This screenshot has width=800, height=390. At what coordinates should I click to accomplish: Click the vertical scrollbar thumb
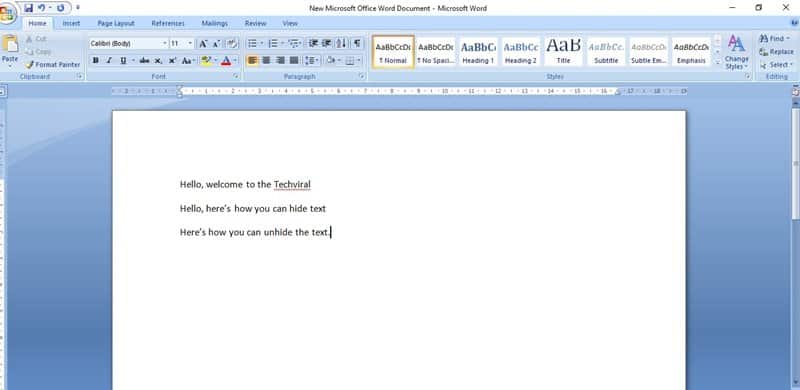click(x=796, y=163)
